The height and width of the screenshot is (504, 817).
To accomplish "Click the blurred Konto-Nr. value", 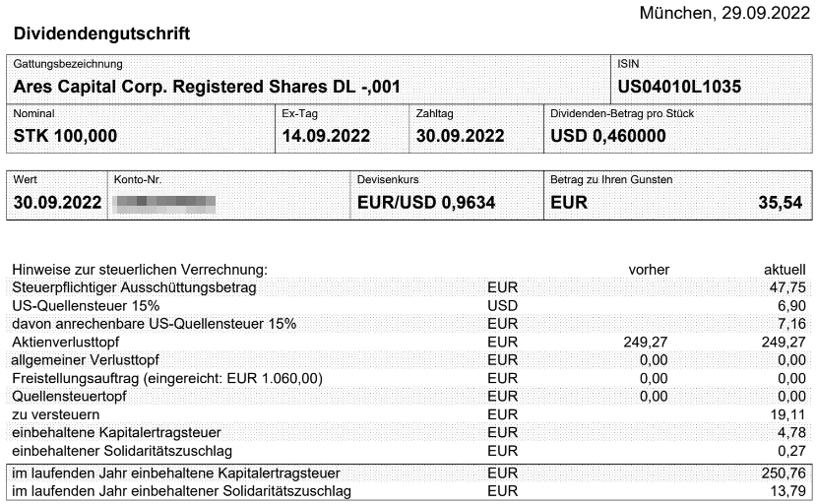I will [164, 203].
